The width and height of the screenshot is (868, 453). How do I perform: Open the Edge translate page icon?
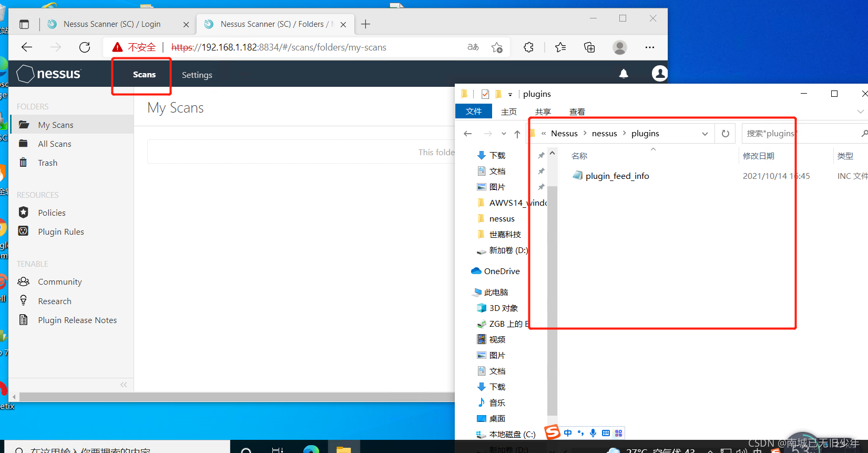coord(473,47)
